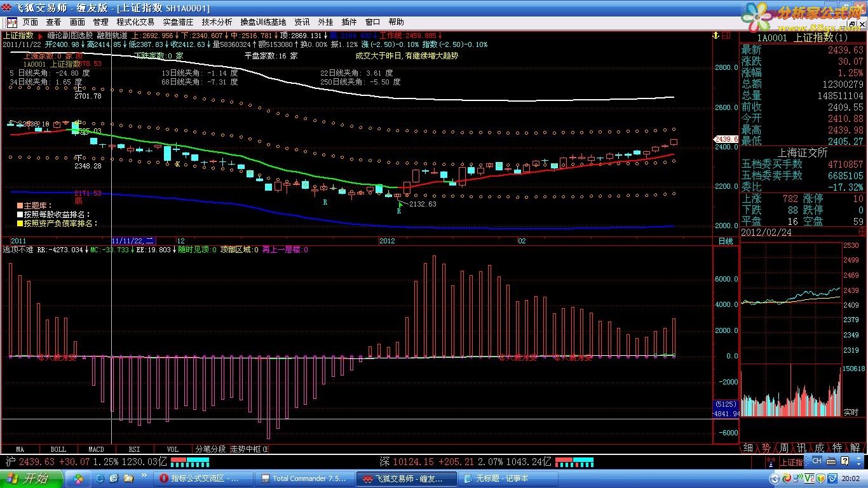Screen dimensions: 868x488
Task: Switch to Total Commander taskbar window
Action: point(304,478)
